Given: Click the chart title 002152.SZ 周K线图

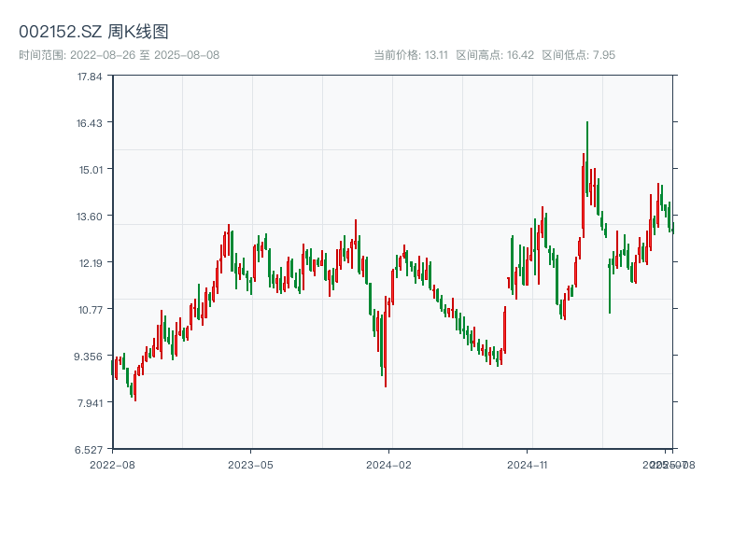Looking at the screenshot, I should point(93,32).
